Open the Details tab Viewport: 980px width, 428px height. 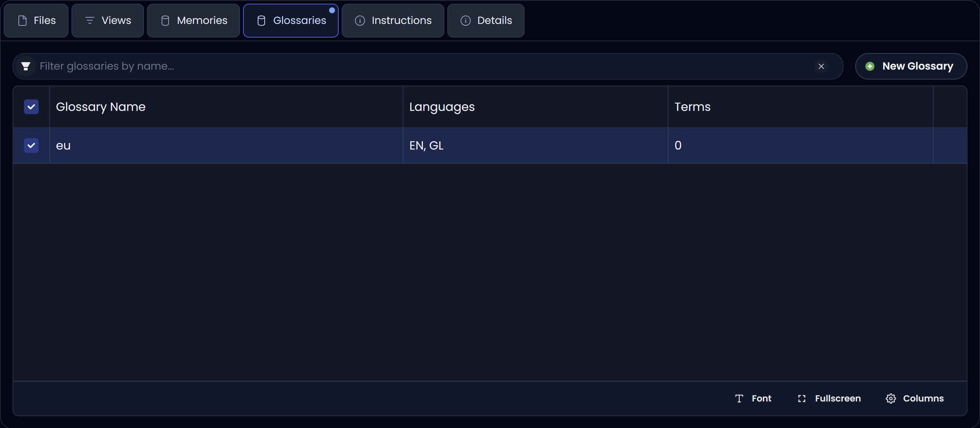tap(486, 21)
